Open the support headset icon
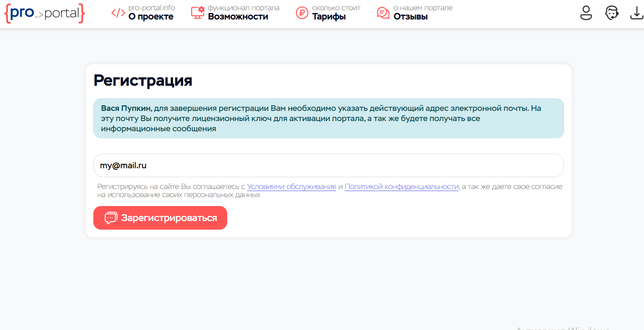644x330 pixels. tap(612, 13)
